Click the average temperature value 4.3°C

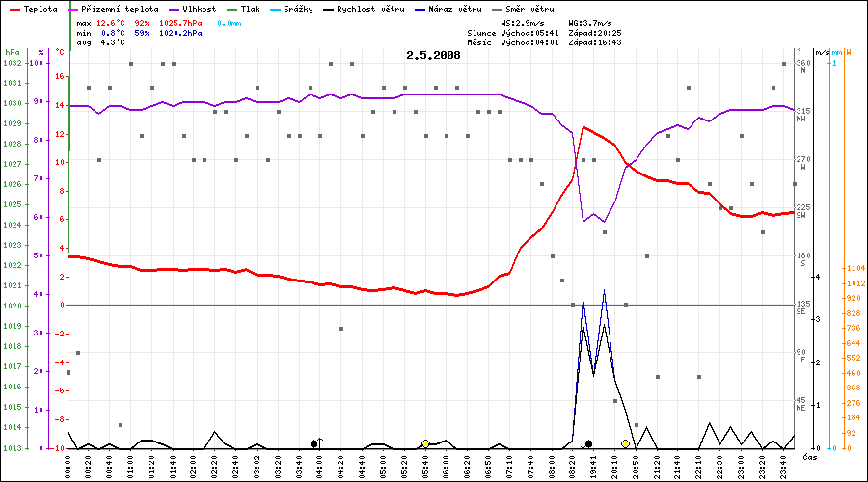tap(113, 42)
